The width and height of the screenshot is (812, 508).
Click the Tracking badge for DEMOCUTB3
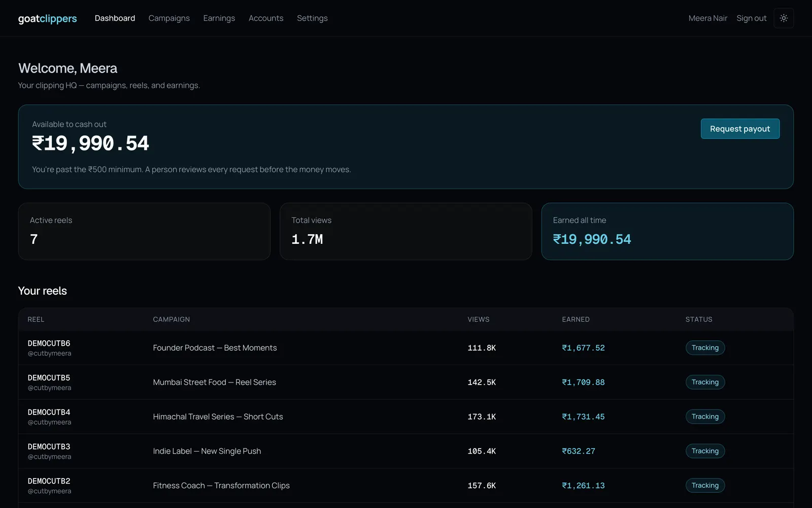pyautogui.click(x=705, y=451)
